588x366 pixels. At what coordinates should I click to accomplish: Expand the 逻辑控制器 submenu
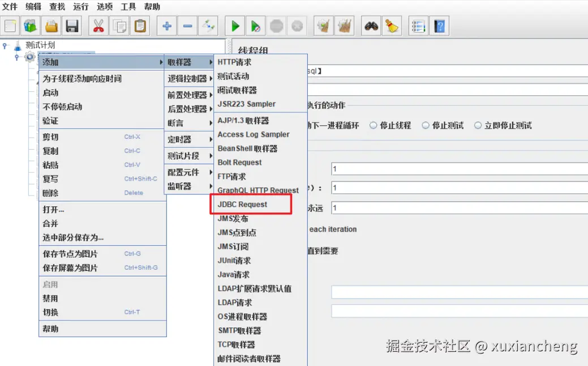tap(189, 78)
